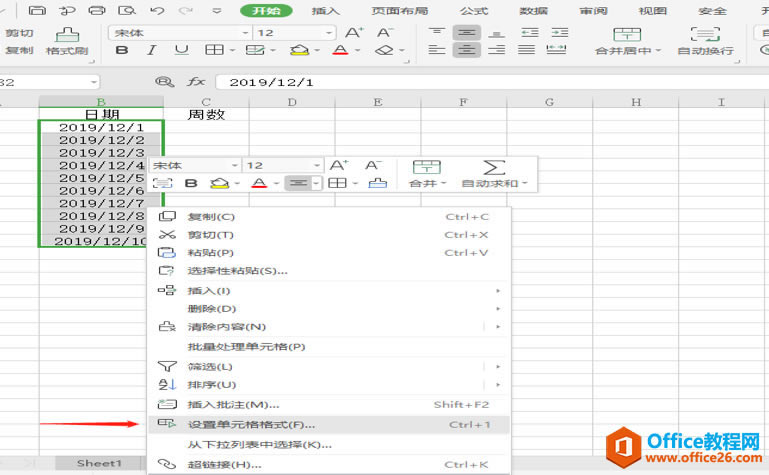Toggle right horizontal alignment in ribbon
This screenshot has width=769, height=475.
pyautogui.click(x=496, y=50)
